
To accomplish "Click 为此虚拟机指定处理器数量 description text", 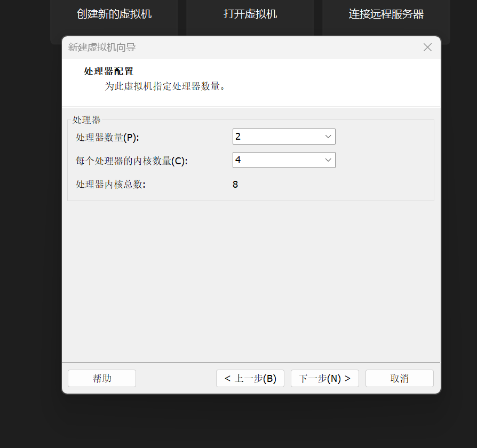I will tap(165, 86).
